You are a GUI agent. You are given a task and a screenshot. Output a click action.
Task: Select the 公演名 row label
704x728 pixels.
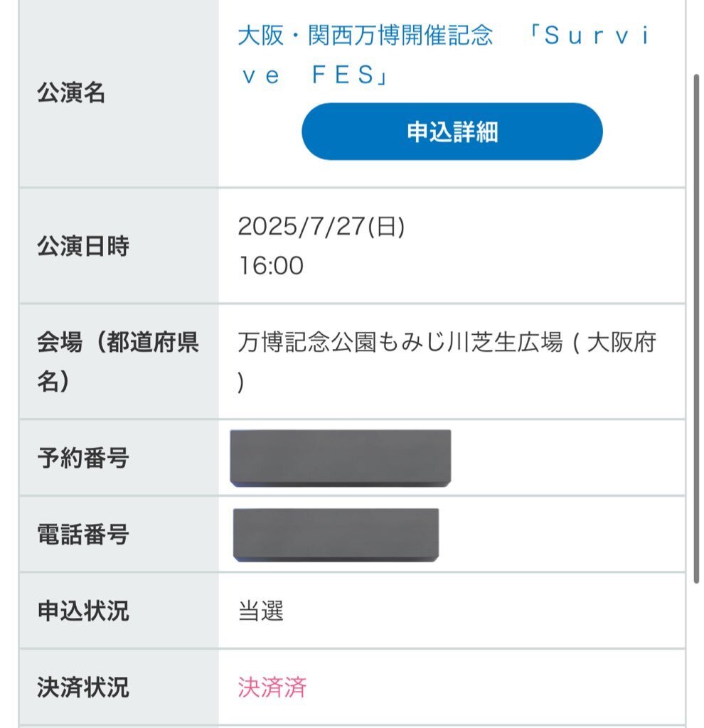[x=71, y=92]
